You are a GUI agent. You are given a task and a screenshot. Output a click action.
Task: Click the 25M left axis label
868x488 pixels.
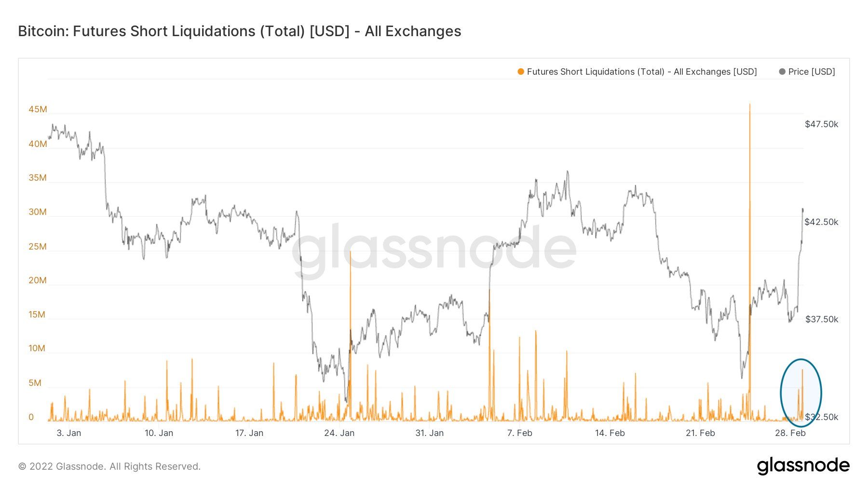pos(38,247)
